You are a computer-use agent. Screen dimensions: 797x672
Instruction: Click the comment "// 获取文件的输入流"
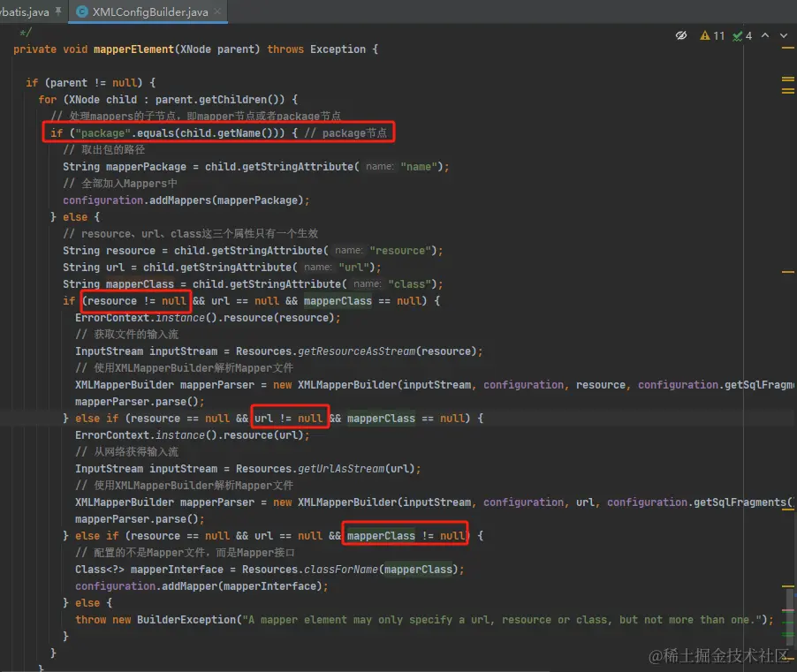tap(126, 334)
